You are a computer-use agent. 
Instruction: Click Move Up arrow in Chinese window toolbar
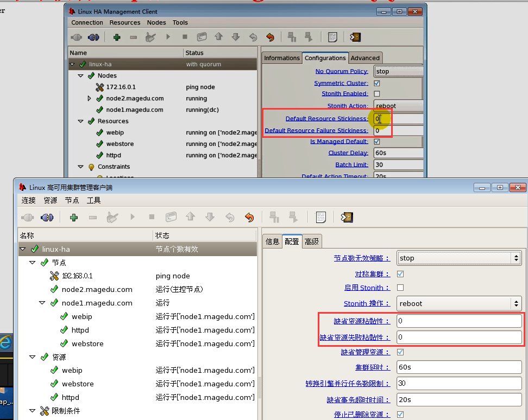point(190,217)
